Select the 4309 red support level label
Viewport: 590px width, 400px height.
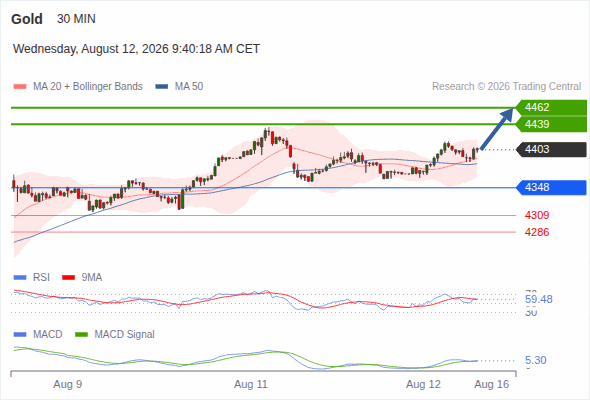point(537,215)
